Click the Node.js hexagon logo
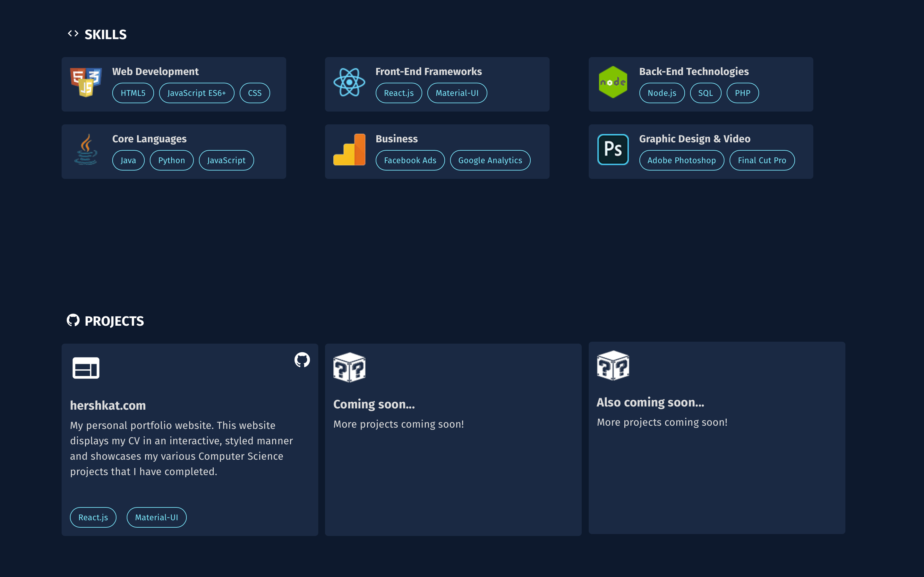This screenshot has width=924, height=577. point(613,82)
